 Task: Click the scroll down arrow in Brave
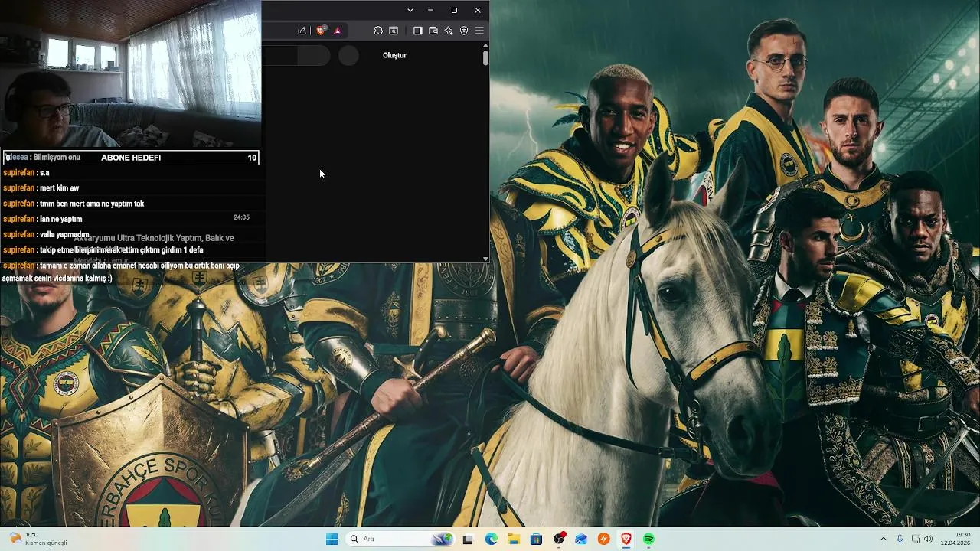pos(485,259)
